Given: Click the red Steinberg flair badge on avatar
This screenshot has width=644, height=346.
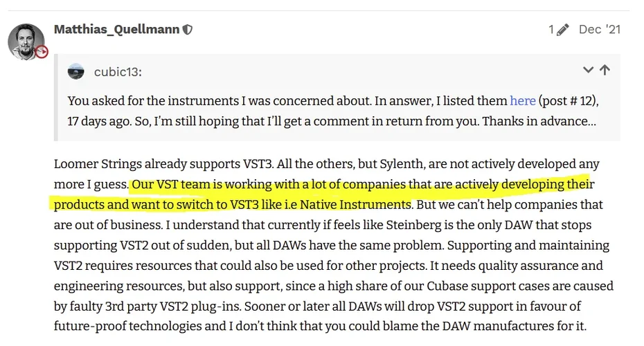Looking at the screenshot, I should (x=42, y=52).
